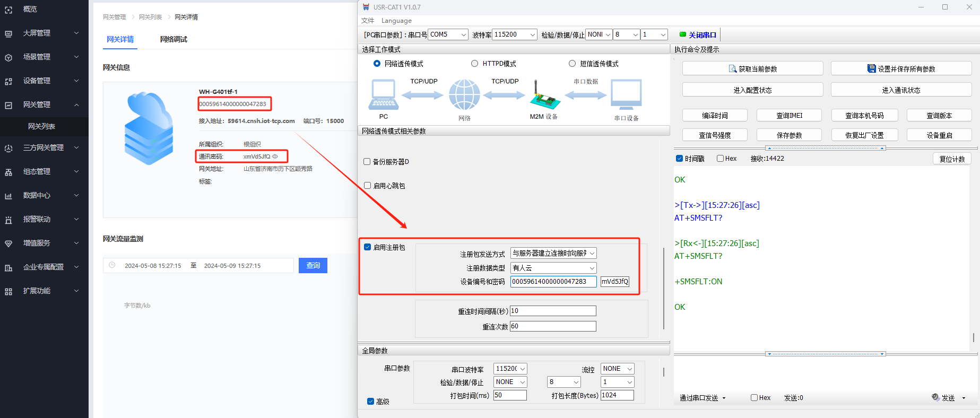
Task: Click the 大屏管理 sidebar icon
Action: [8, 33]
